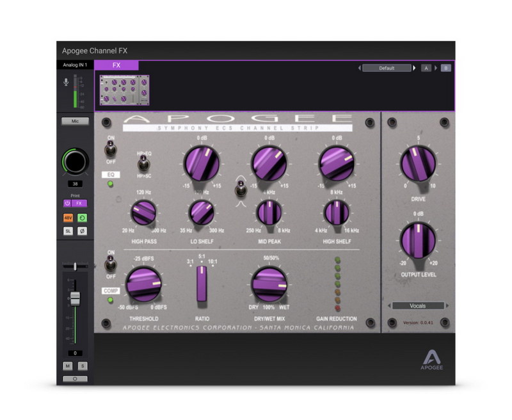Click the microphone icon under Analog IN 1

(x=66, y=82)
